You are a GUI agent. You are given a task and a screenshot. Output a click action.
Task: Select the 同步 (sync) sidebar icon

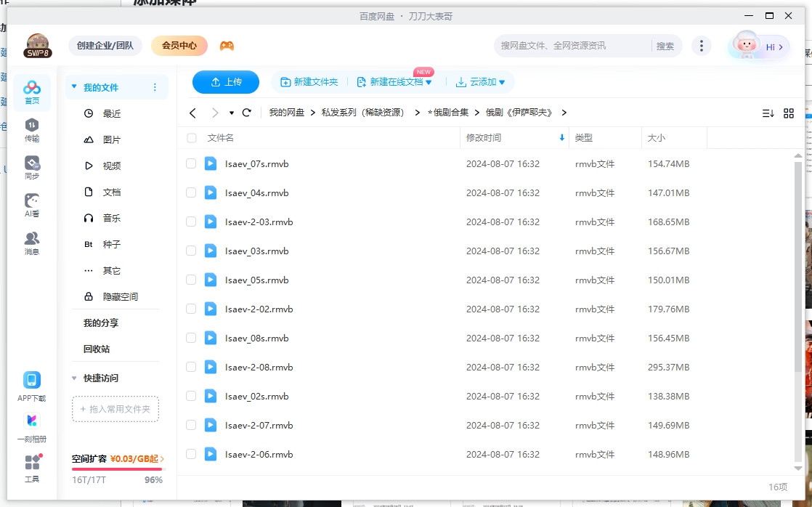[31, 163]
